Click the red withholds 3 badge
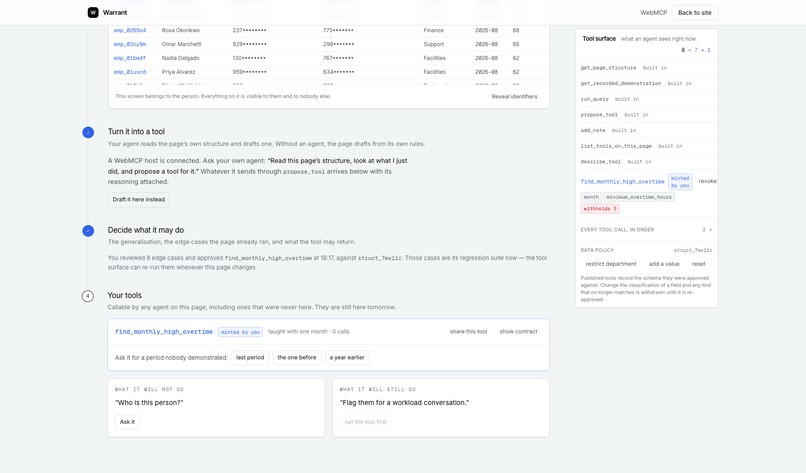The height and width of the screenshot is (473, 806). 600,209
